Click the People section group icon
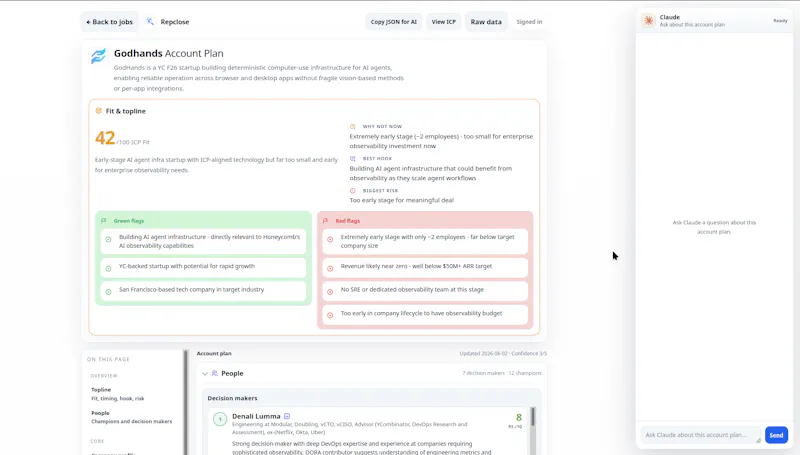 [215, 373]
